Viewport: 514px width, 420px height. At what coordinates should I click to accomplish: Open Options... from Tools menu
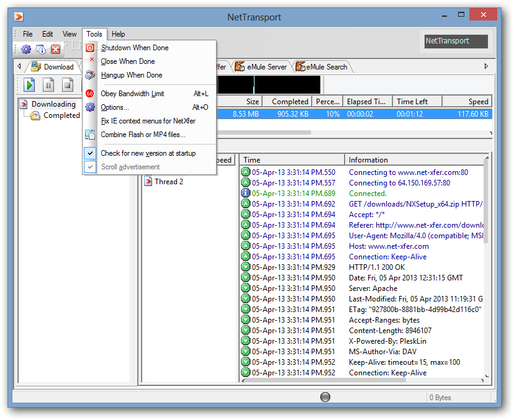[x=149, y=107]
